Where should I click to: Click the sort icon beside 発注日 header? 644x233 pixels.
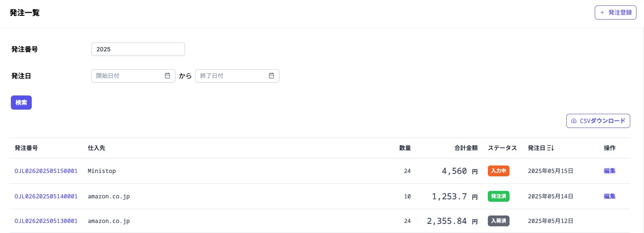550,148
